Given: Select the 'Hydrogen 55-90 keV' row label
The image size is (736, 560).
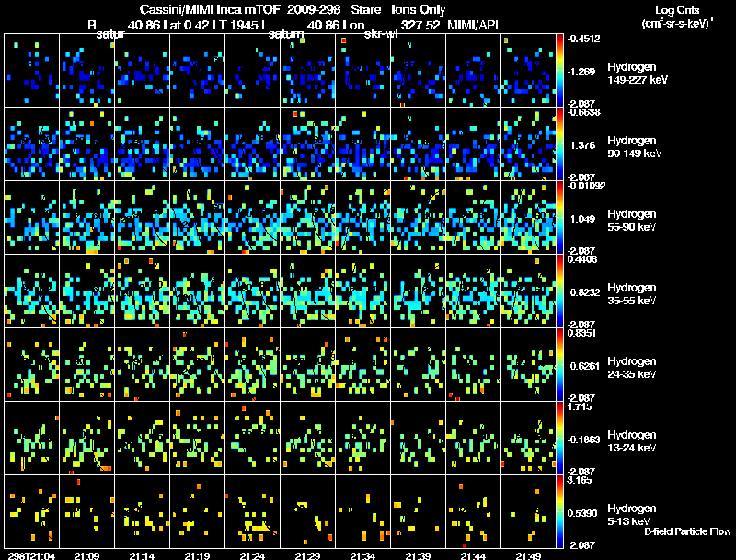Looking at the screenshot, I should coord(632,221).
